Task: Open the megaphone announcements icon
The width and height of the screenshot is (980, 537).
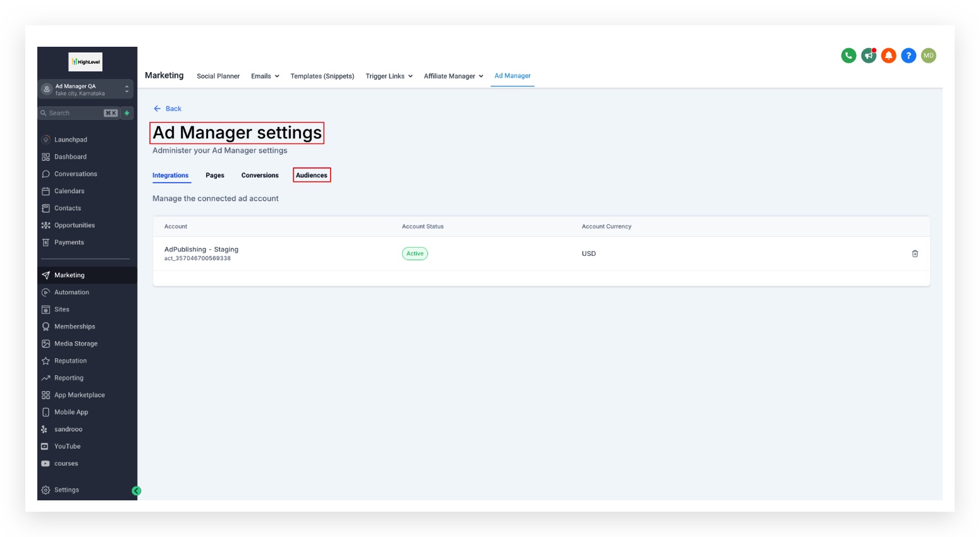Action: [x=869, y=56]
